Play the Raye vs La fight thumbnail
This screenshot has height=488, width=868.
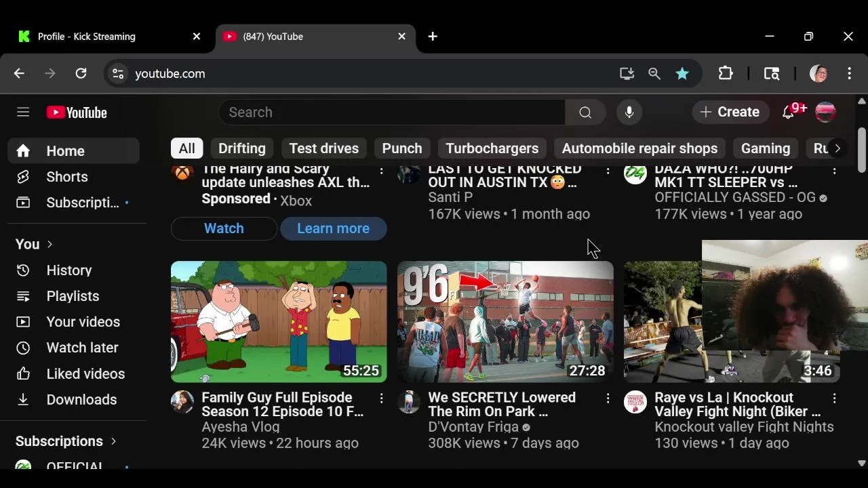point(732,322)
